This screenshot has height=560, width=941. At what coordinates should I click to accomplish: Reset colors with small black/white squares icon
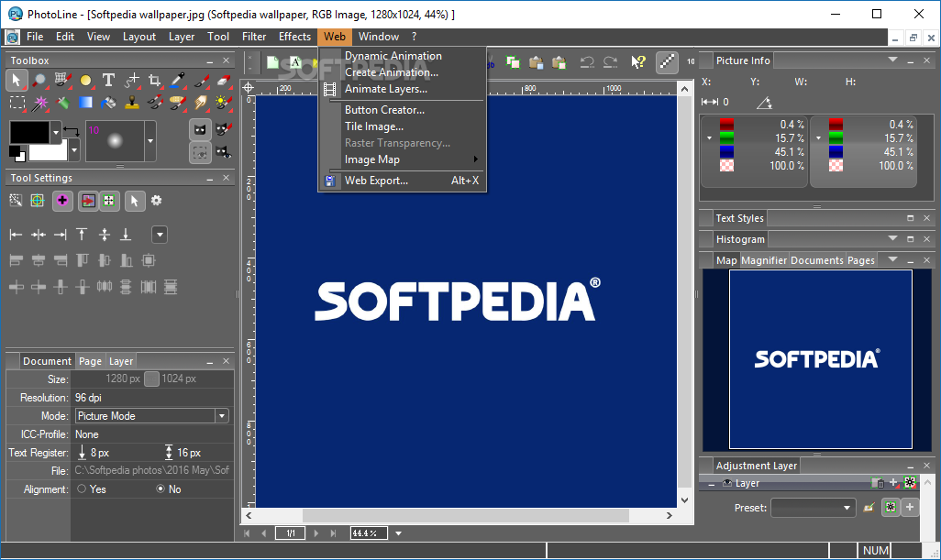[17, 154]
